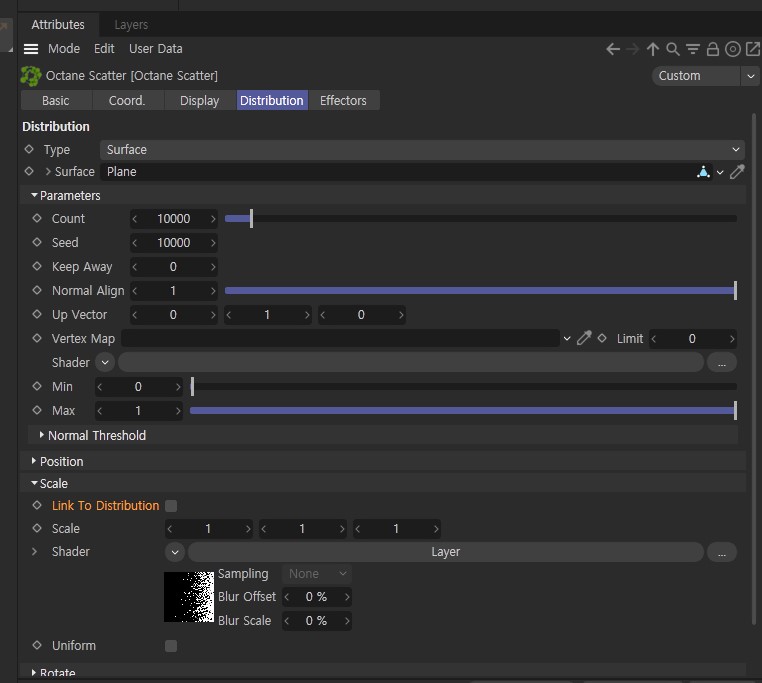Enable the Uniform checkbox

click(171, 646)
